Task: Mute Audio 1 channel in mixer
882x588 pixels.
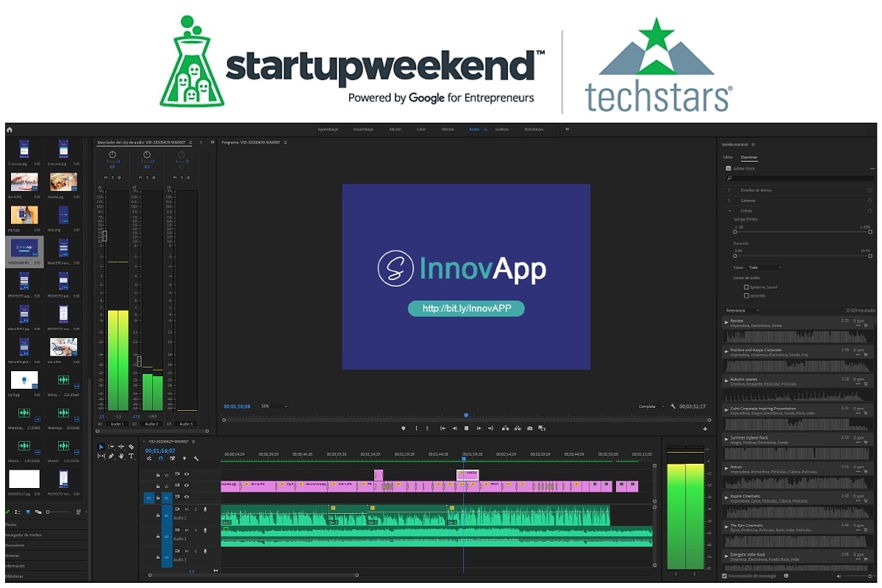Action: (104, 177)
